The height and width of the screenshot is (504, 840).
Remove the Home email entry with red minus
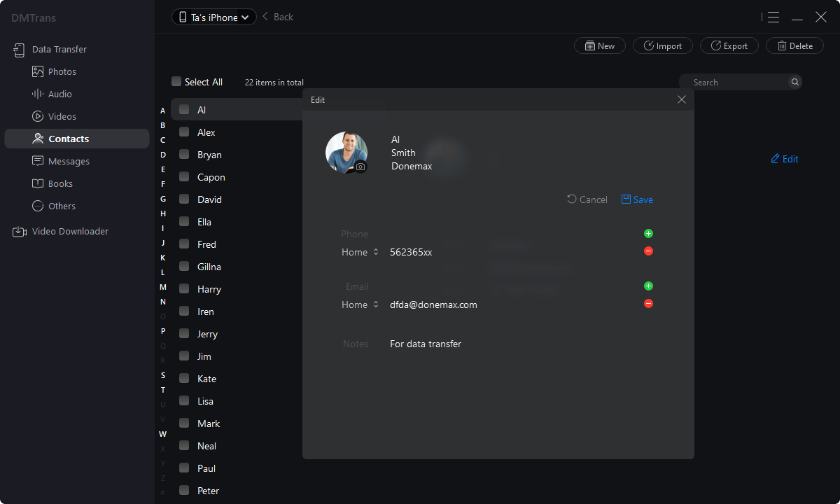[648, 304]
